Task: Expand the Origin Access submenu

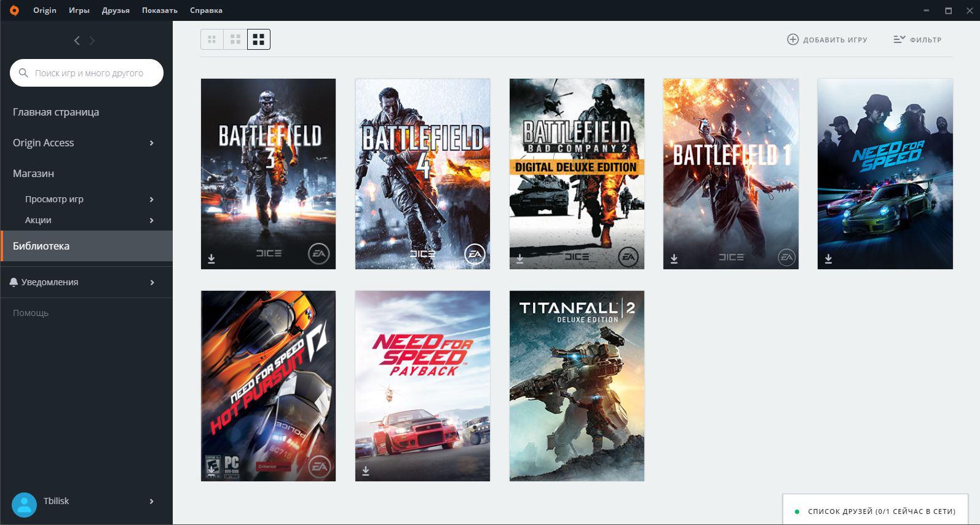Action: click(x=151, y=143)
